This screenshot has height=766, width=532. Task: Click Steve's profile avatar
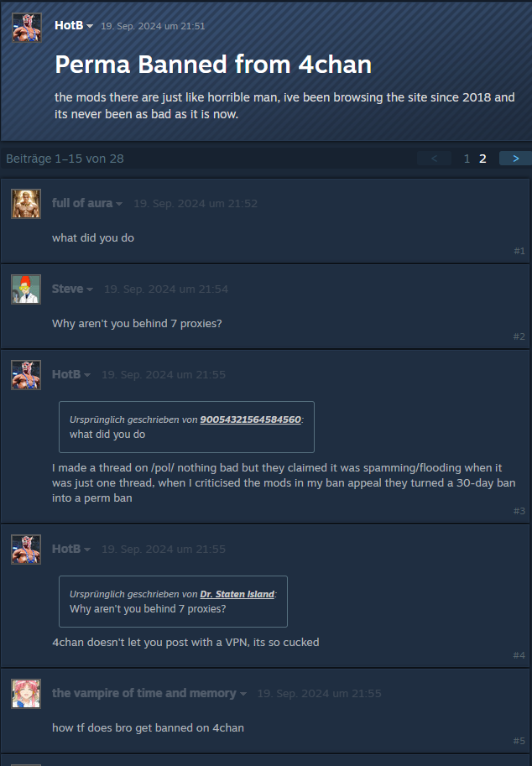pos(26,289)
